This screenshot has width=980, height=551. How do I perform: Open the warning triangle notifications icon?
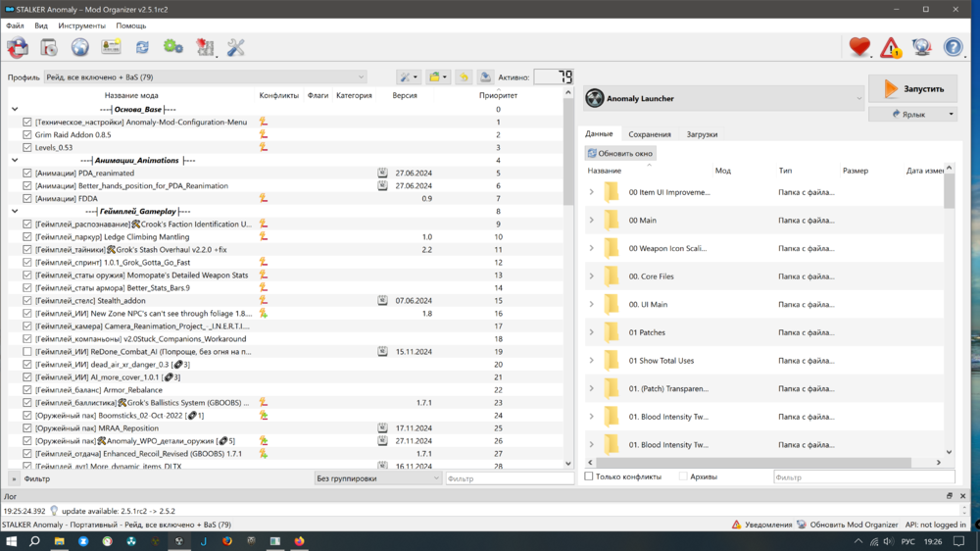(x=890, y=47)
